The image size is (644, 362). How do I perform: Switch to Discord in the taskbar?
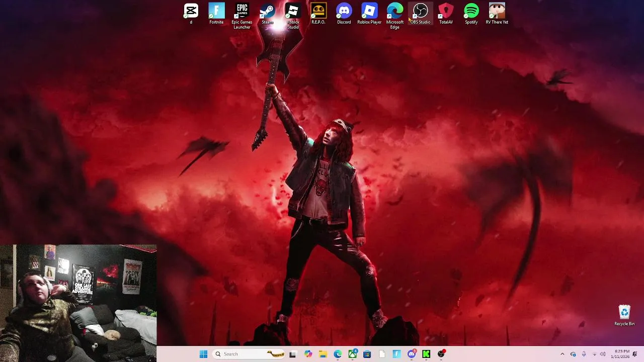412,354
